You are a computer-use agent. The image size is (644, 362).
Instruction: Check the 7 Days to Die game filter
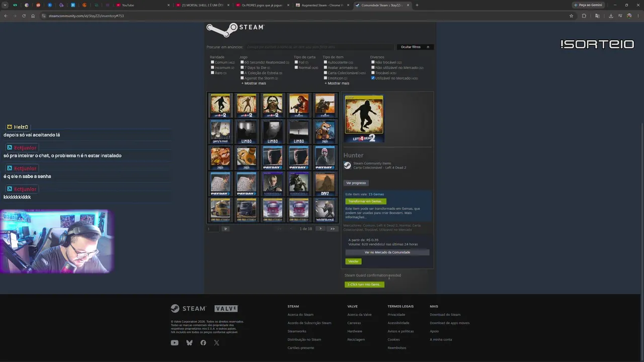point(242,67)
